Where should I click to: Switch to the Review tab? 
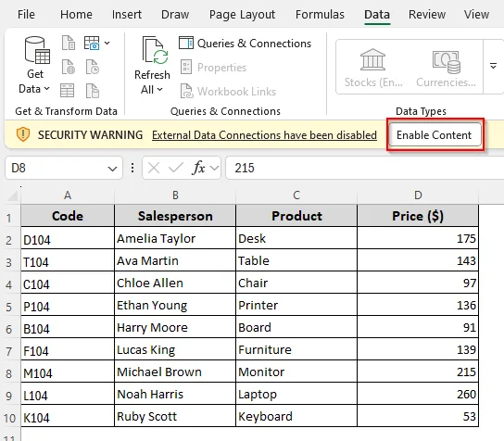[427, 15]
